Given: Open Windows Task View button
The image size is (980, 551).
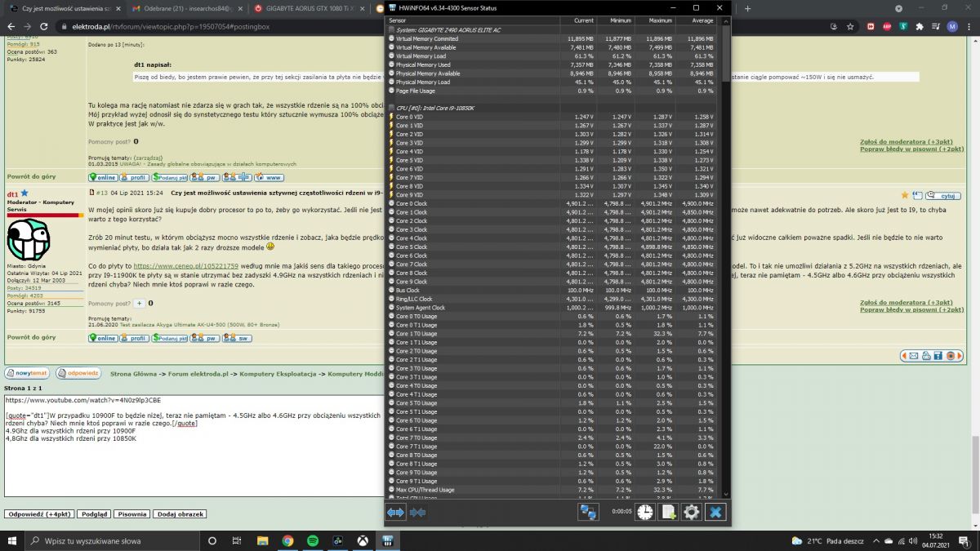Looking at the screenshot, I should (x=237, y=540).
